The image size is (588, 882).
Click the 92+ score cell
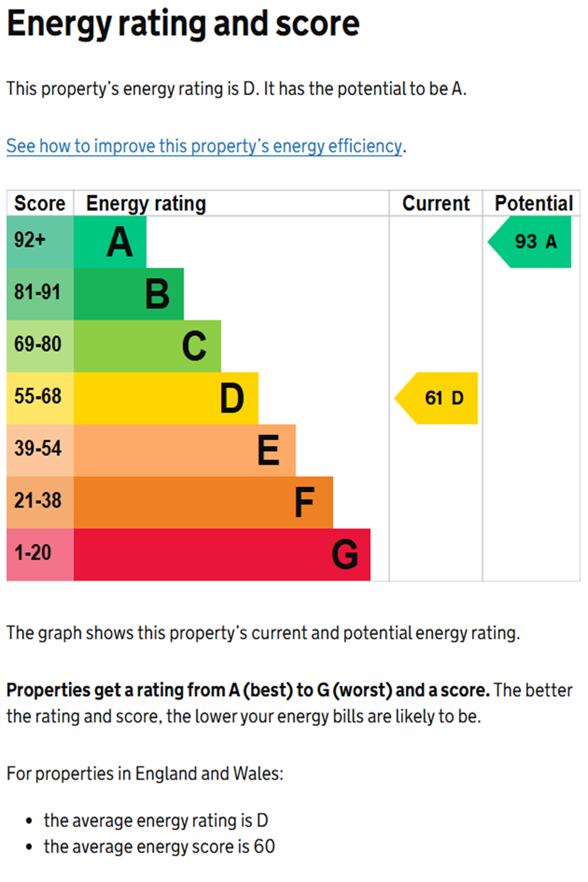[x=40, y=242]
